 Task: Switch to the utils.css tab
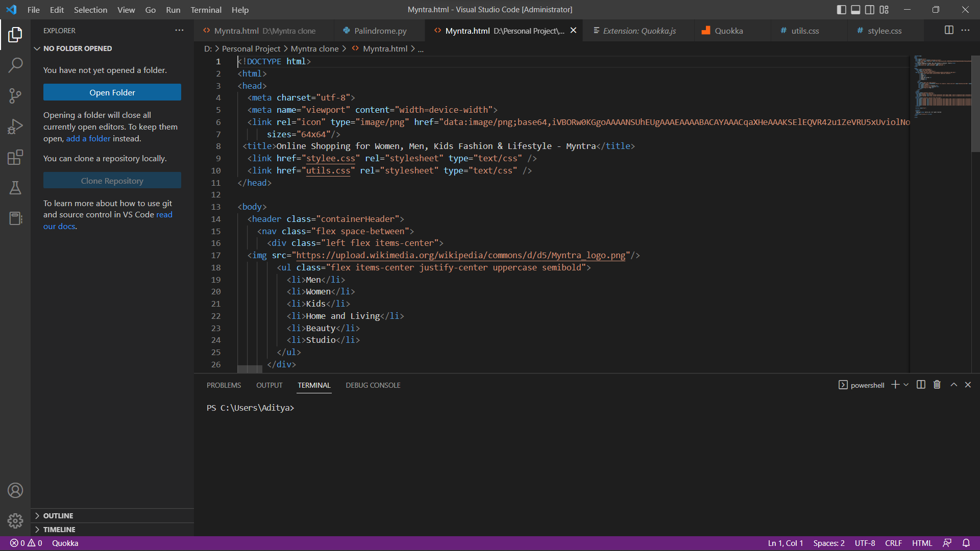805,31
